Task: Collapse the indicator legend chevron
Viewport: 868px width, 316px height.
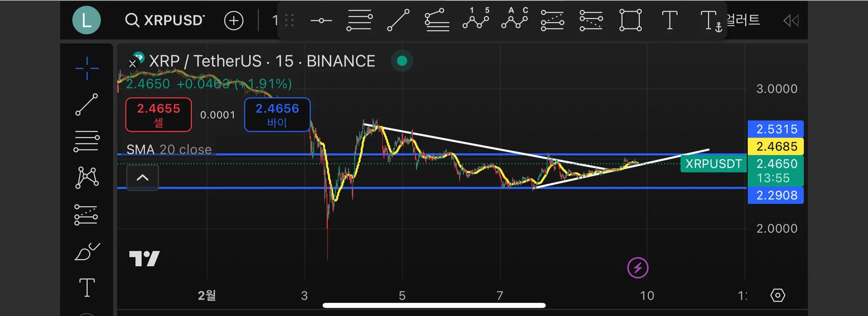Action: tap(142, 177)
